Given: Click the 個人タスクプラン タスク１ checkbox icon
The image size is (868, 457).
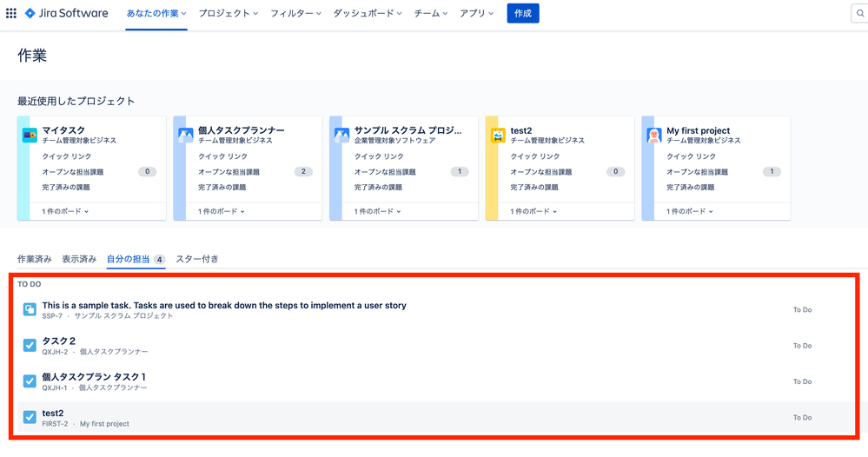Looking at the screenshot, I should pos(30,381).
